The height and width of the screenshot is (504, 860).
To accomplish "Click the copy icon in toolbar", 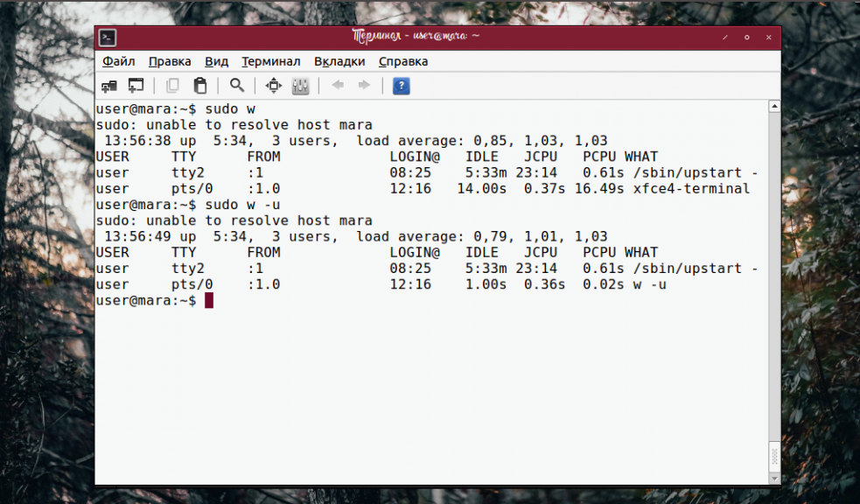I will [172, 86].
